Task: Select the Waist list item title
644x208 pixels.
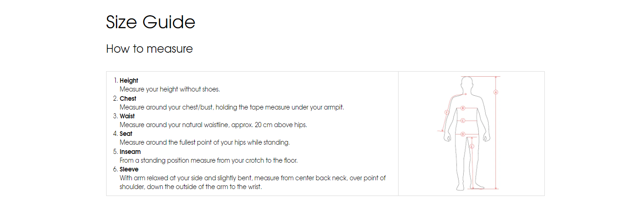Action: click(128, 116)
